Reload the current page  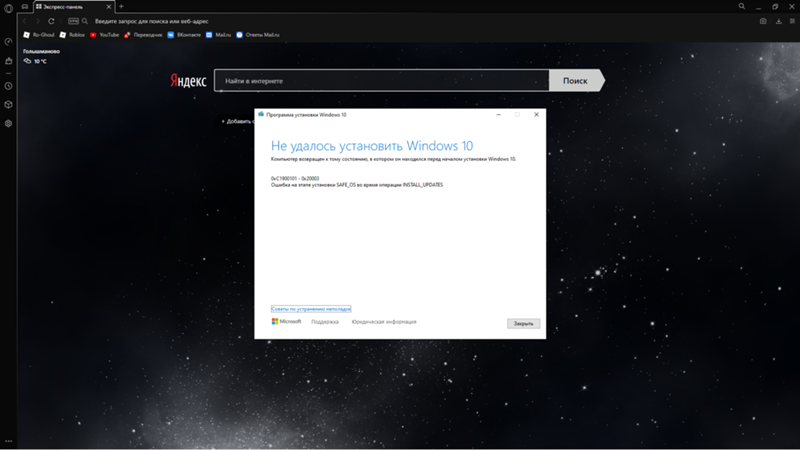[x=51, y=21]
